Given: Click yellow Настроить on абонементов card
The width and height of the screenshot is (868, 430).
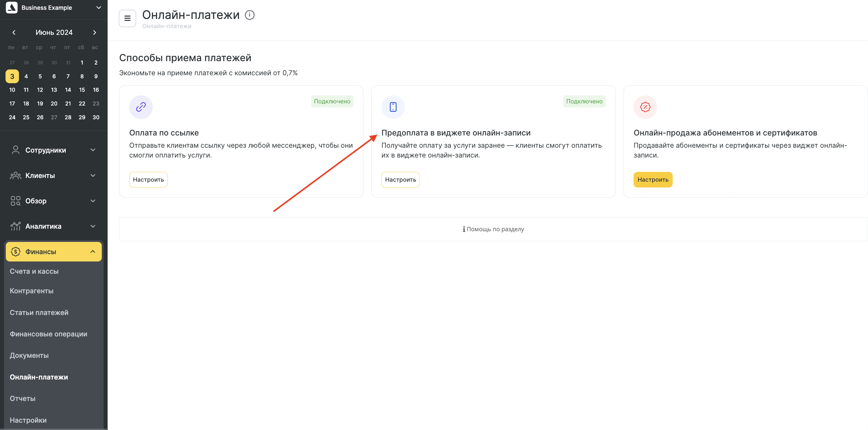Looking at the screenshot, I should [653, 180].
